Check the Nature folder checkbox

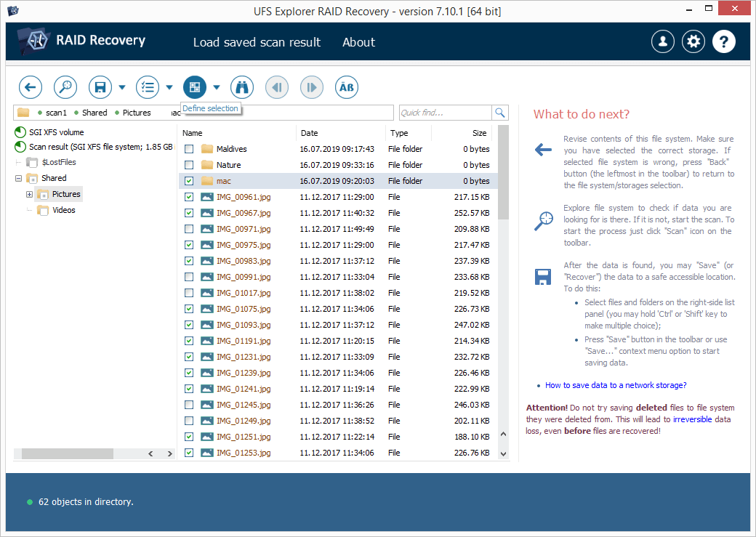coord(189,165)
